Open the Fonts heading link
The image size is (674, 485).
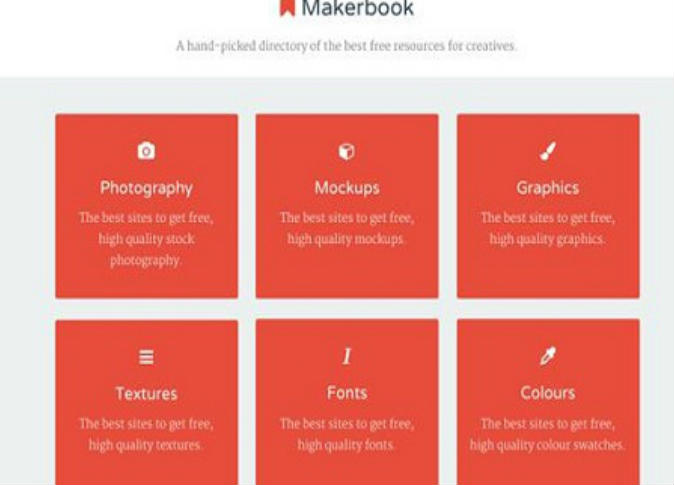pos(347,393)
